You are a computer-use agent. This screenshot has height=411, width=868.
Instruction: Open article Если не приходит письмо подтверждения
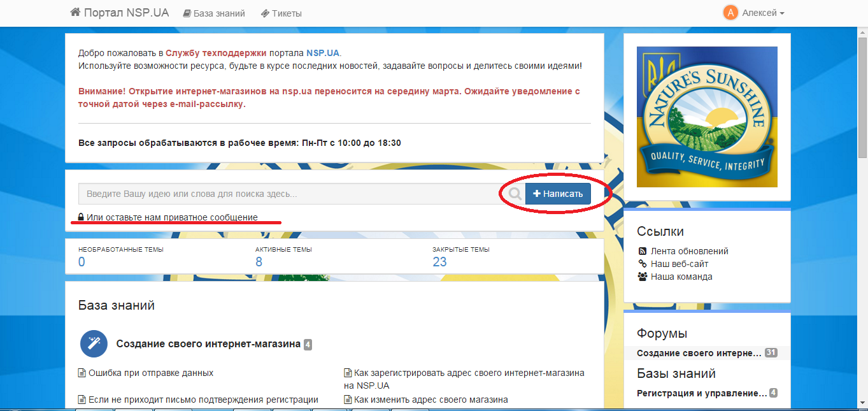pos(203,400)
